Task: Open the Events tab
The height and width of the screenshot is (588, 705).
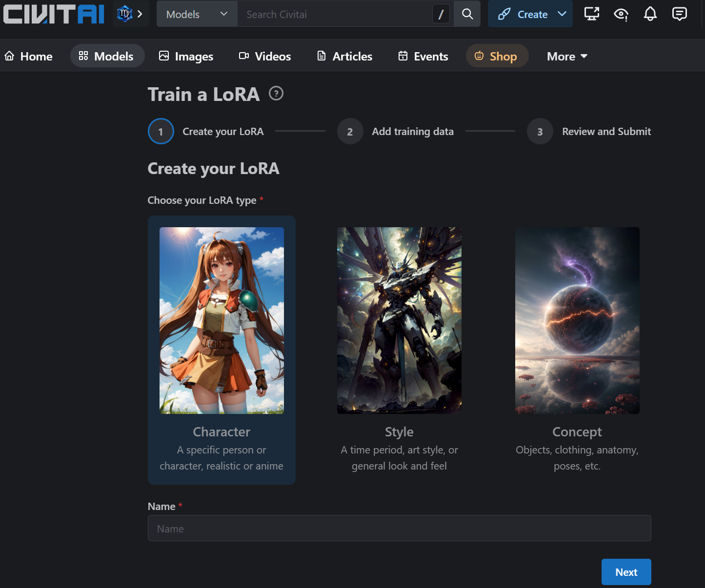Action: (423, 56)
